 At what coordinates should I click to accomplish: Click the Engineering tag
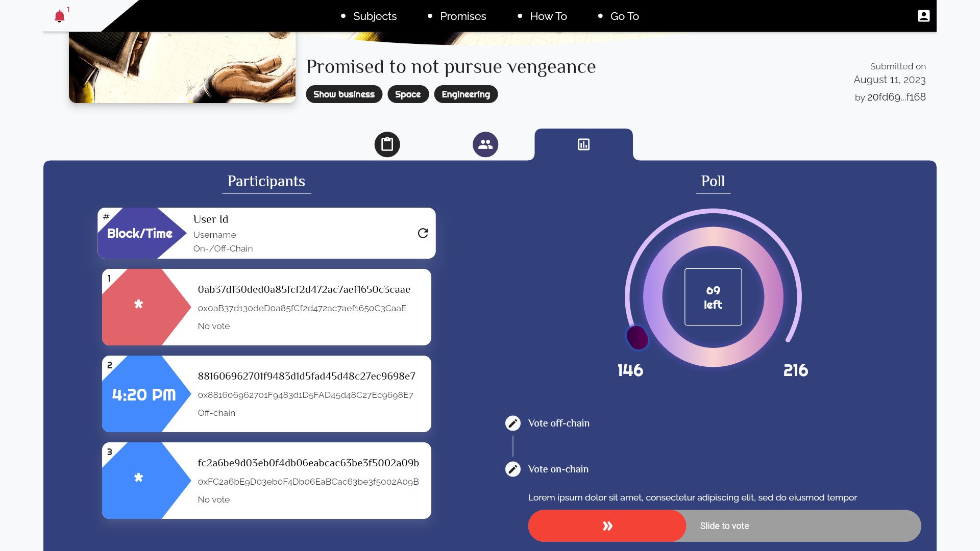(465, 94)
